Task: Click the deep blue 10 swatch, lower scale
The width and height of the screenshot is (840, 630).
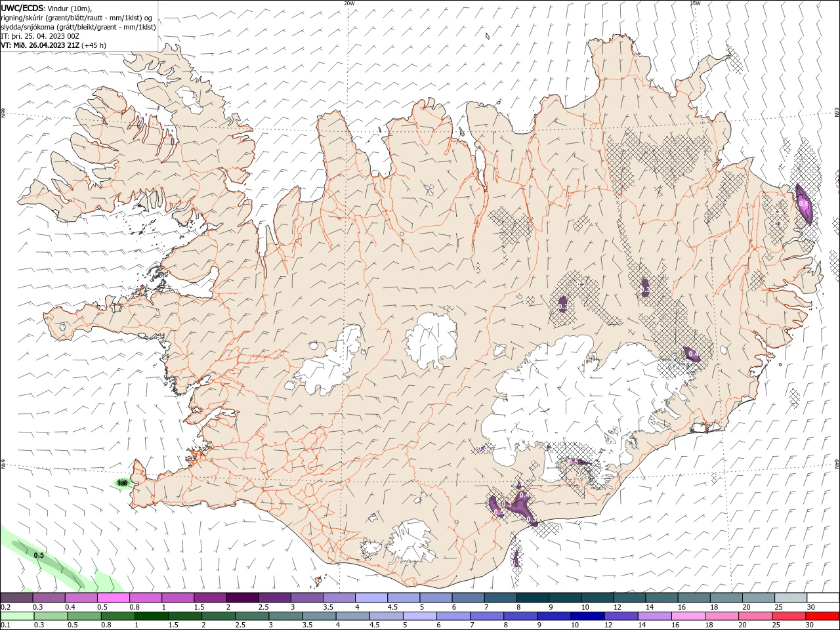Action: pos(586,616)
